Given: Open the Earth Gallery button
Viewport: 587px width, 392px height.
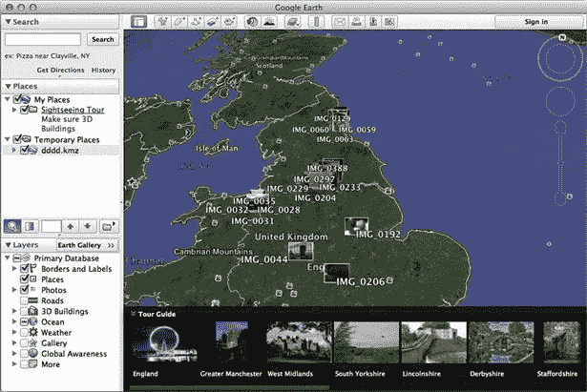Looking at the screenshot, I should tap(87, 245).
